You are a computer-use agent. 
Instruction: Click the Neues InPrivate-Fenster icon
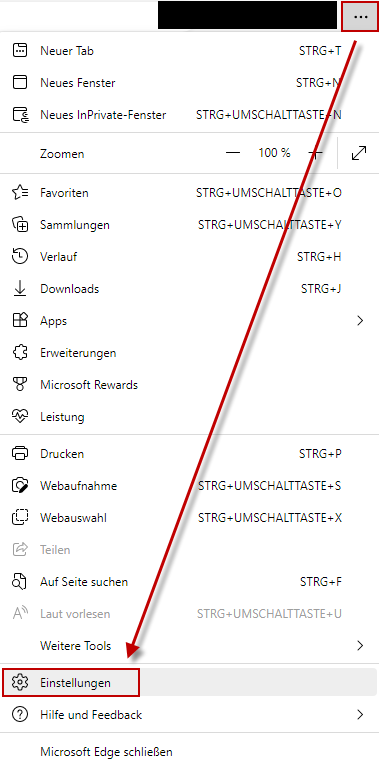[20, 115]
